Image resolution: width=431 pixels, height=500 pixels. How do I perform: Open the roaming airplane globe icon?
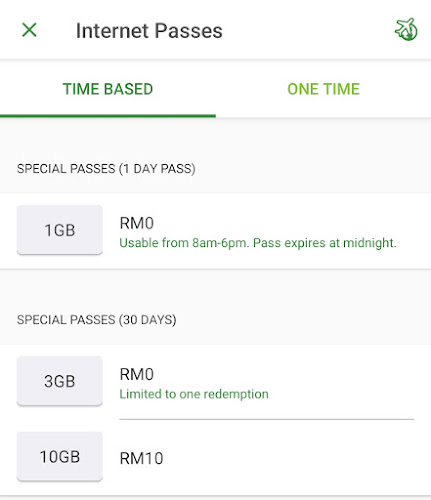tap(406, 29)
